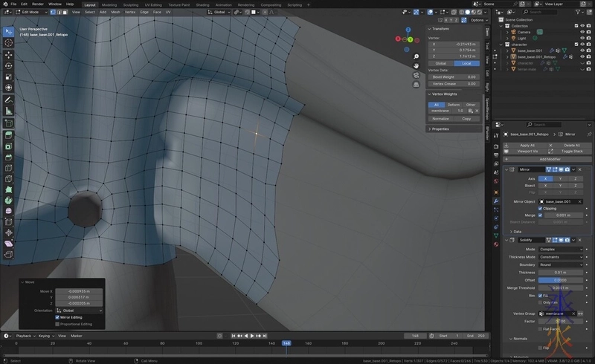Adjust the Solidify Offset slider

(x=561, y=280)
